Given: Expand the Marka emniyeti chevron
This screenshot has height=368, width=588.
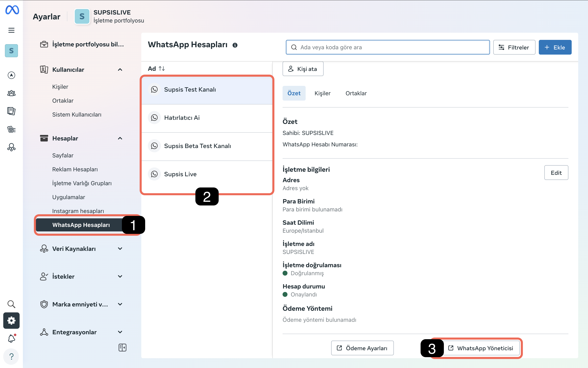Looking at the screenshot, I should 120,304.
